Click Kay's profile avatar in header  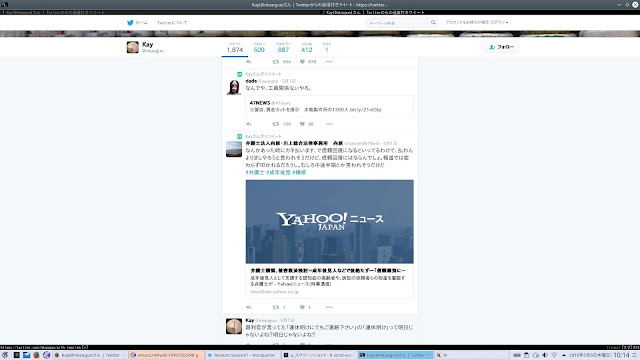pos(133,47)
